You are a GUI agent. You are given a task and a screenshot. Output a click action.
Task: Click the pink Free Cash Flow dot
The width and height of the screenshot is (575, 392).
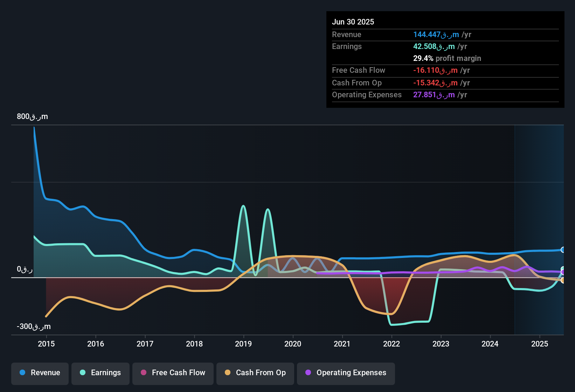[x=144, y=372]
